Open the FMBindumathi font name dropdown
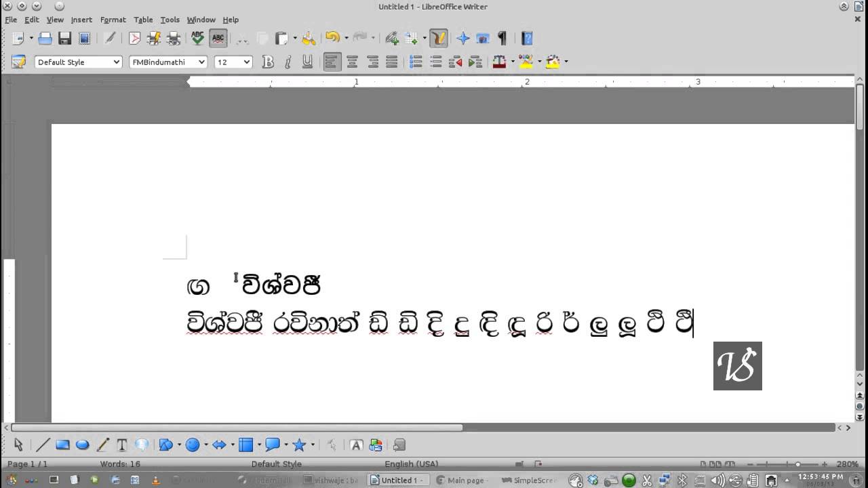Screen dimensions: 868x488 point(201,62)
